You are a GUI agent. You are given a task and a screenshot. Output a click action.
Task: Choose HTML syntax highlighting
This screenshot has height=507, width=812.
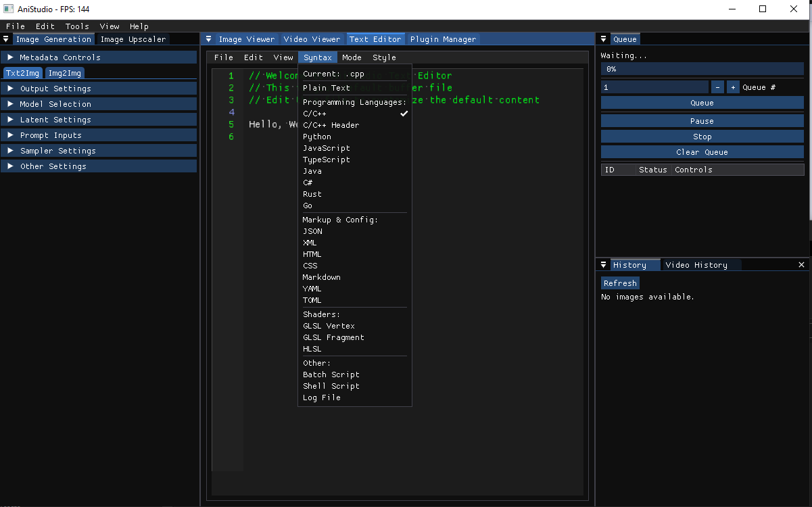coord(355,254)
